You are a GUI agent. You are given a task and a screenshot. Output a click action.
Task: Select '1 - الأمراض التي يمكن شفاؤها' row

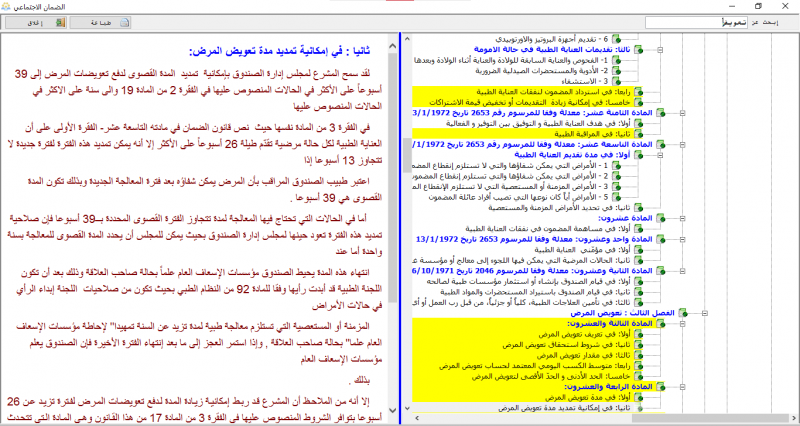pyautogui.click(x=510, y=166)
